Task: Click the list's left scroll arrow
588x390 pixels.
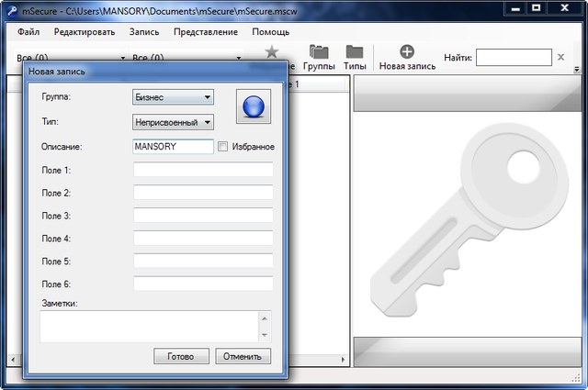Action: click(x=13, y=360)
